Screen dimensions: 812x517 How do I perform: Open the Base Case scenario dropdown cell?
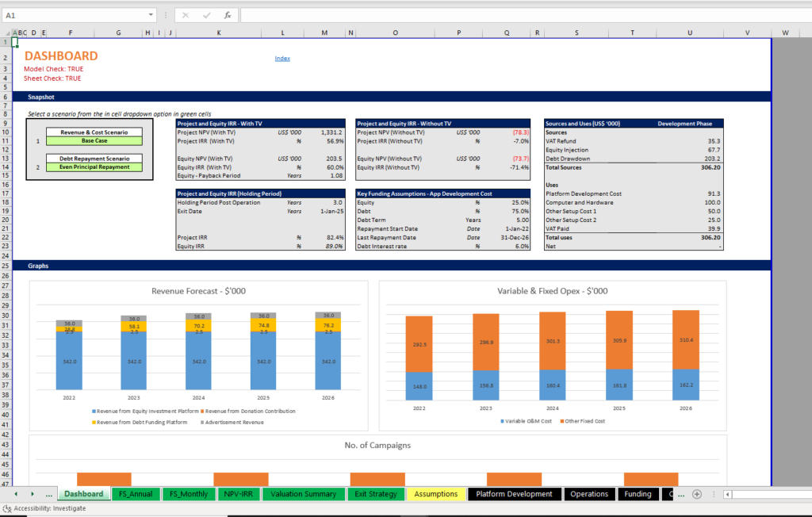point(94,140)
